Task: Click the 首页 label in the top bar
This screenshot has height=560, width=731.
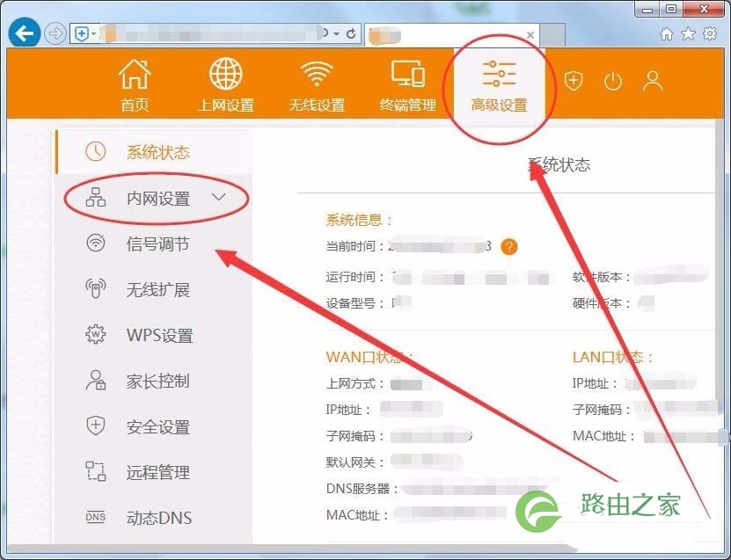Action: point(135,105)
